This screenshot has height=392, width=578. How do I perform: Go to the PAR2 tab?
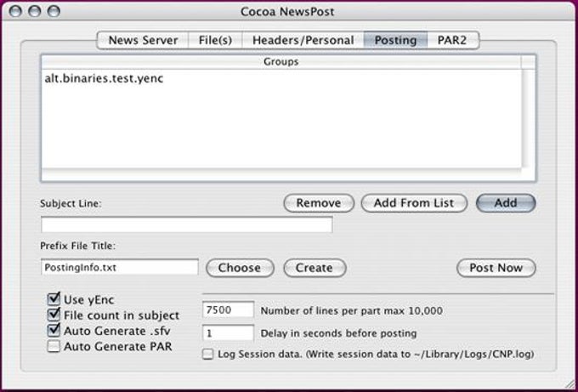452,40
